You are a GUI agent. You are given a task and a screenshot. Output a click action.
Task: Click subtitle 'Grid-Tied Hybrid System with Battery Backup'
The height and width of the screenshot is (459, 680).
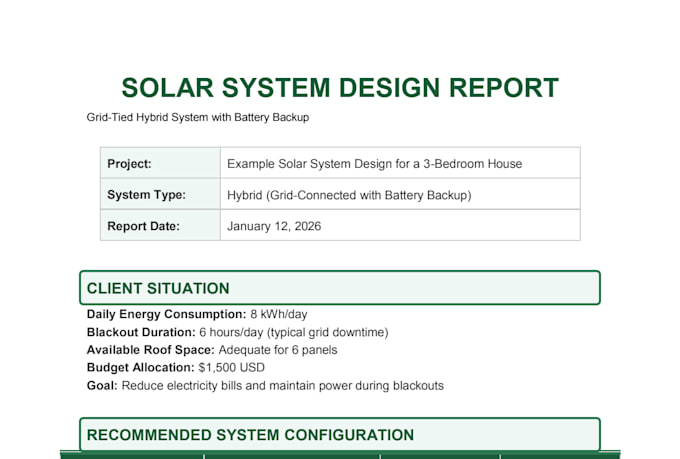click(198, 118)
